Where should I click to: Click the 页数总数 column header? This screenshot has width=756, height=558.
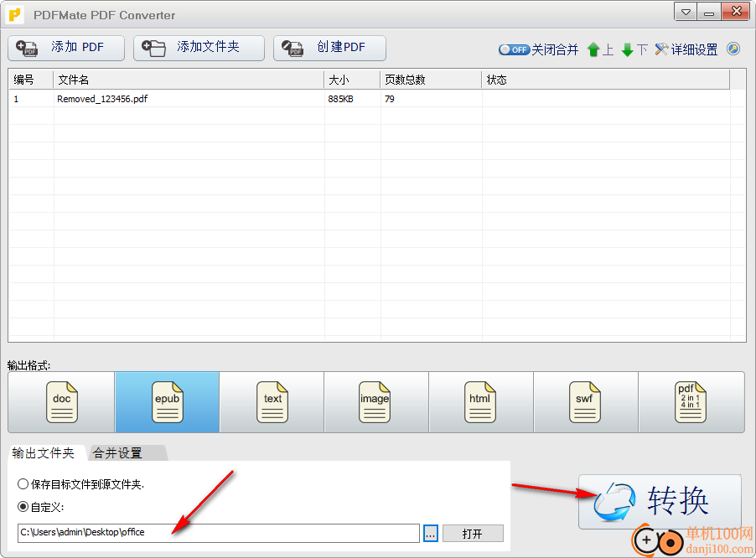(x=431, y=80)
